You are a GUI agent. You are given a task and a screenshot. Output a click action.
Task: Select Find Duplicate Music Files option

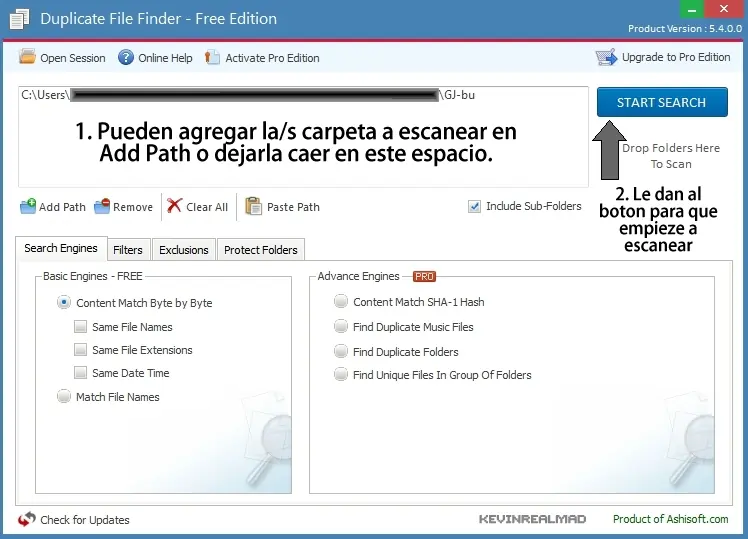click(341, 326)
